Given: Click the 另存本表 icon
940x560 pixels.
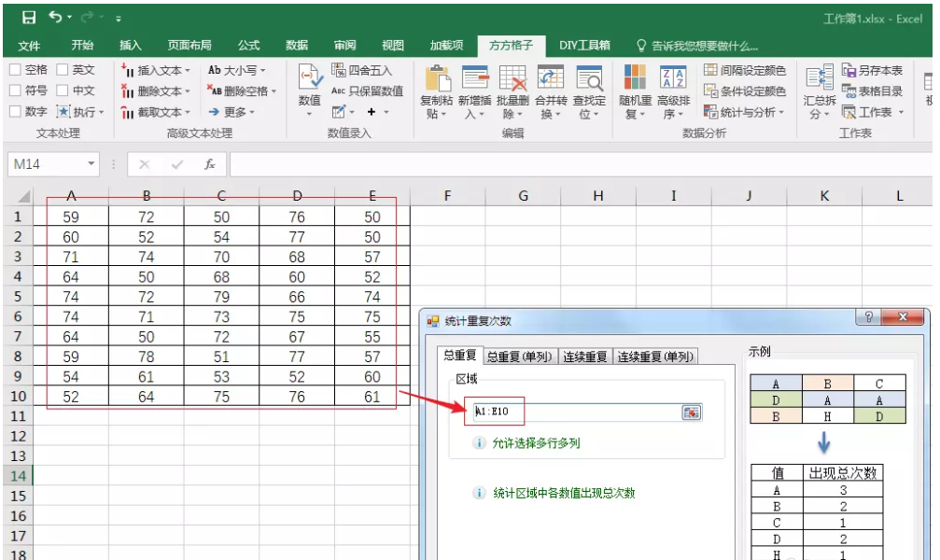Looking at the screenshot, I should [849, 70].
